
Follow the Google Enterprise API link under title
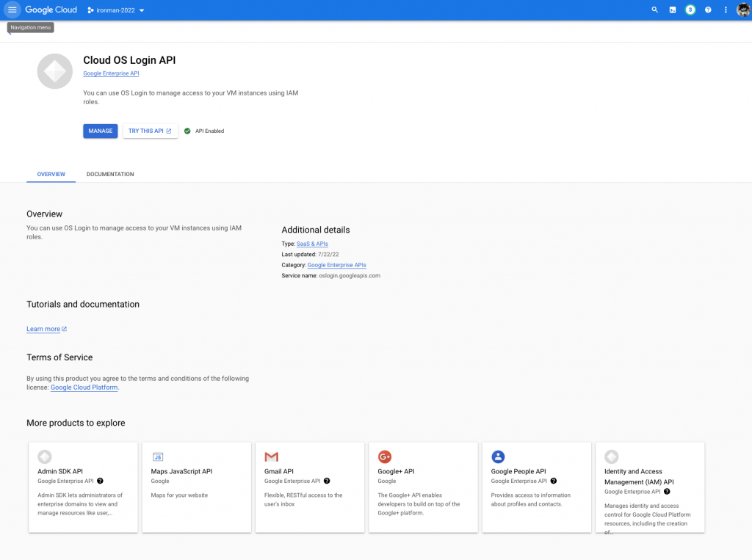pos(111,73)
